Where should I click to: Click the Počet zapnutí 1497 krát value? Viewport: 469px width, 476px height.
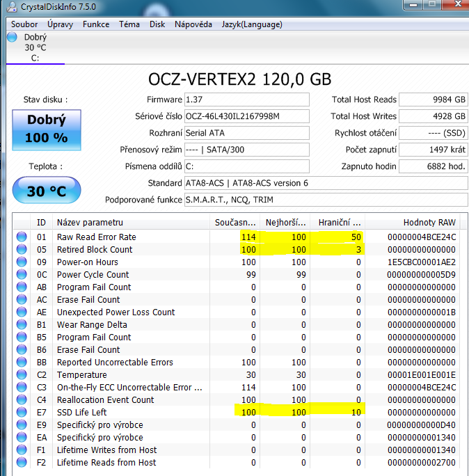[434, 150]
